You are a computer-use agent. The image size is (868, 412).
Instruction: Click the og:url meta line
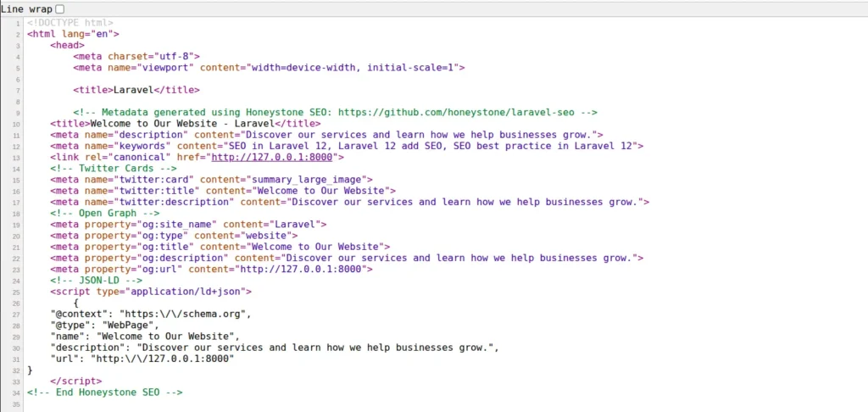point(211,269)
